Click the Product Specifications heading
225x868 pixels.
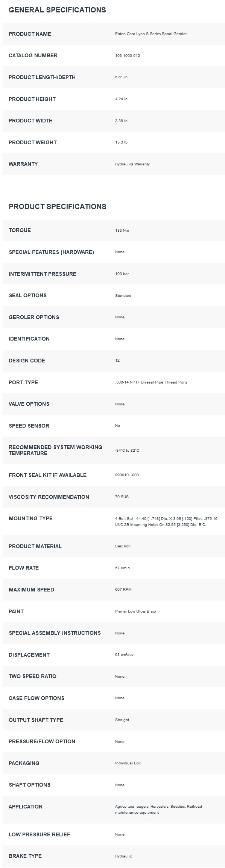[58, 206]
